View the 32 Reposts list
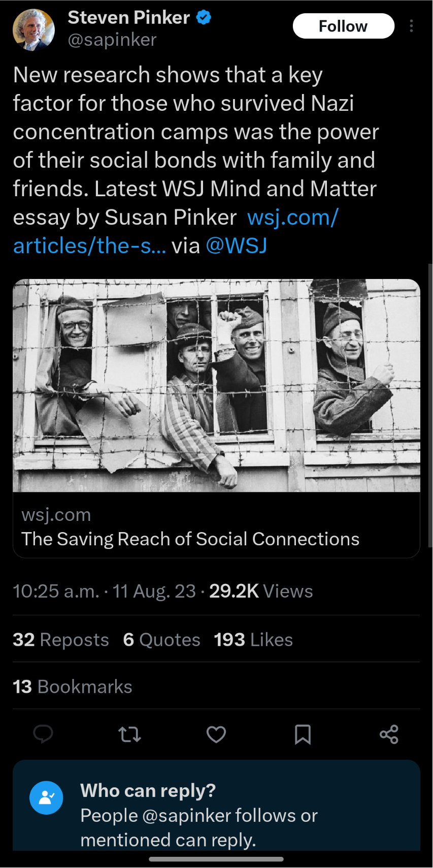 point(61,639)
